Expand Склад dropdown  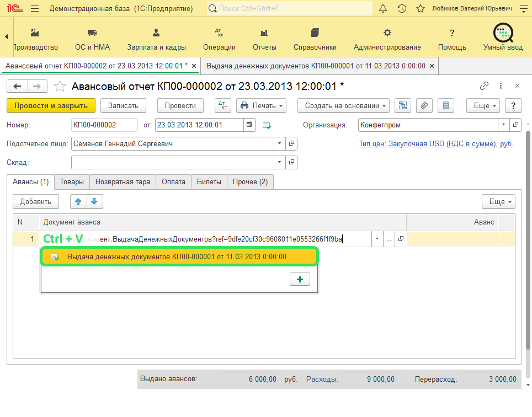click(x=279, y=162)
